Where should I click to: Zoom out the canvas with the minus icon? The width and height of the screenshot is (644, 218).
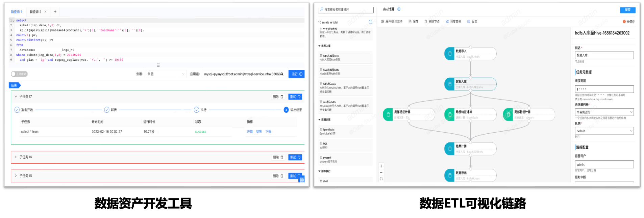click(381, 172)
